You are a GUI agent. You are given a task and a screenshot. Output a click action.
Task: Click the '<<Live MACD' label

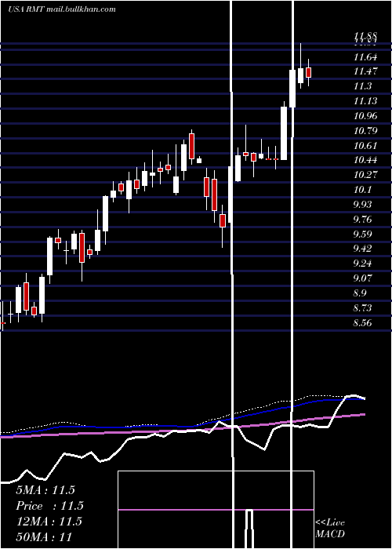[330, 529]
